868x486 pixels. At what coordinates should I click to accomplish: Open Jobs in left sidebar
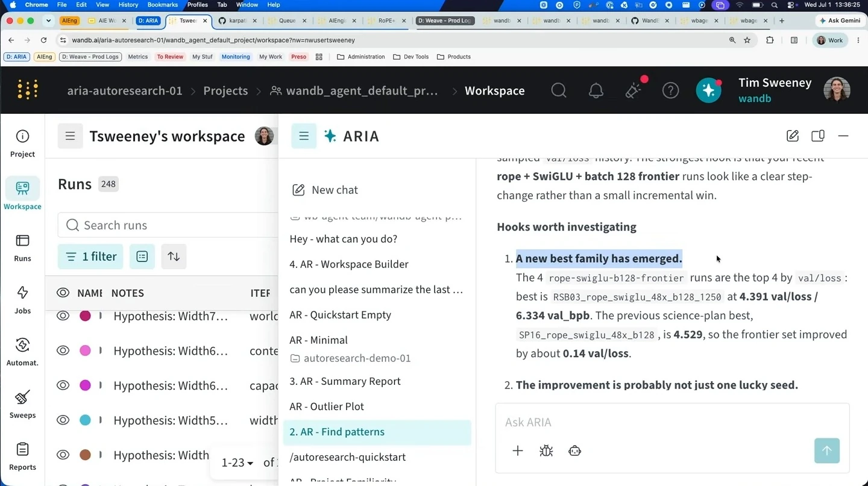(22, 300)
